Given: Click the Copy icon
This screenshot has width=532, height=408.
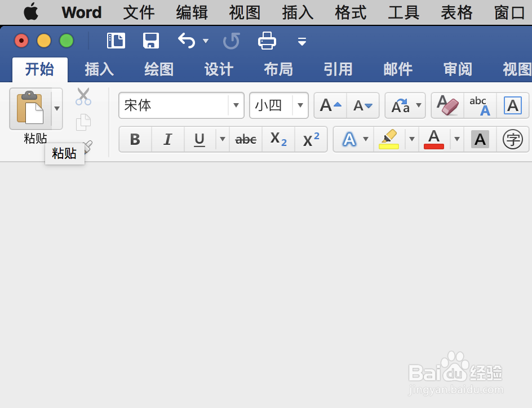Looking at the screenshot, I should click(83, 122).
